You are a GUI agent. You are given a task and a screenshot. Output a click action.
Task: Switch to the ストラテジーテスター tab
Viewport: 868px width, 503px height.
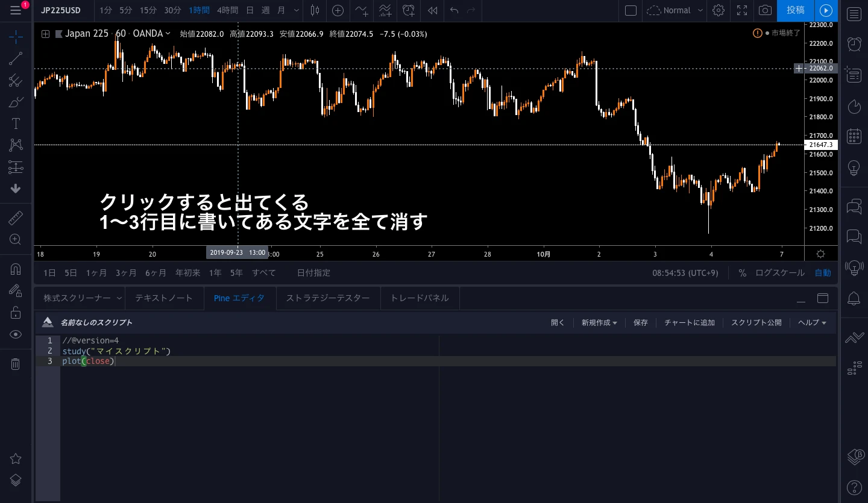[328, 298]
